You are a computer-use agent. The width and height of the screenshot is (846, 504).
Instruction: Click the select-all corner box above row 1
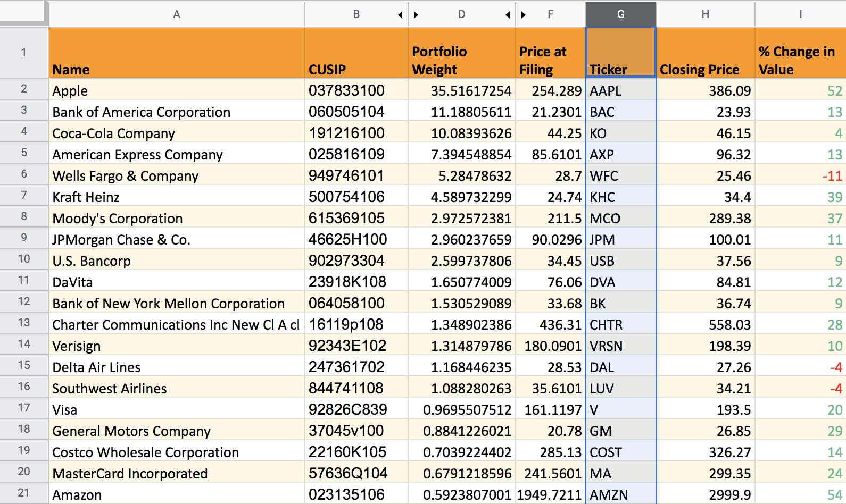[x=22, y=12]
